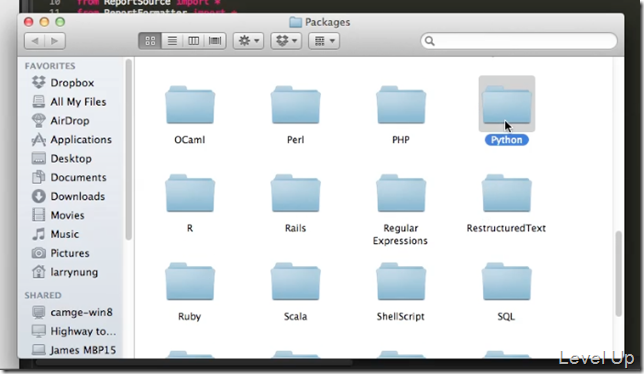Go to Downloads in the sidebar

[x=68, y=196]
